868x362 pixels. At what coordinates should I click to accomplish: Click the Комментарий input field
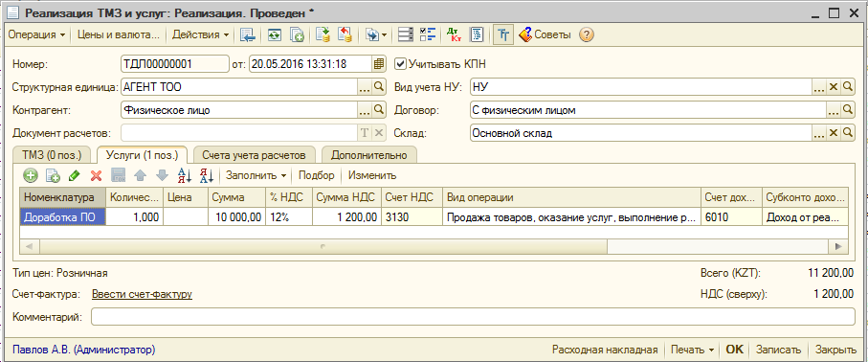[474, 317]
